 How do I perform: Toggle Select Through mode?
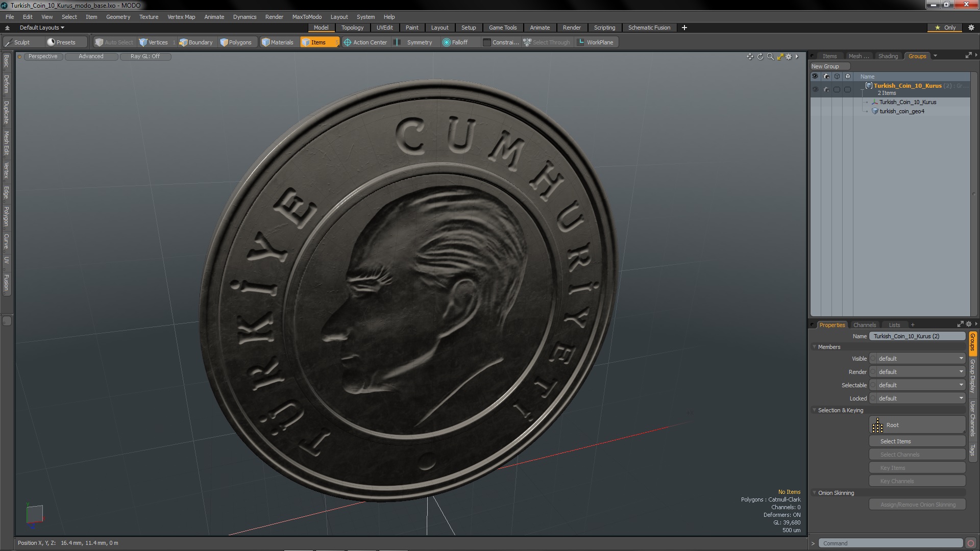[x=547, y=42]
